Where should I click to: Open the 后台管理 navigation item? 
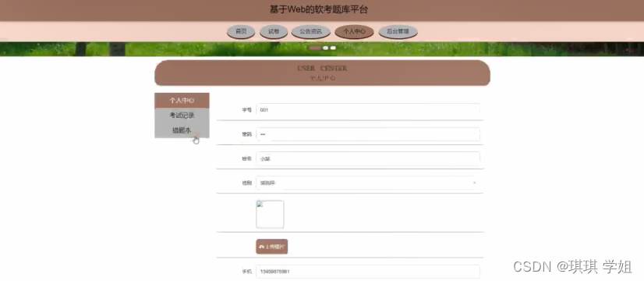pyautogui.click(x=398, y=32)
